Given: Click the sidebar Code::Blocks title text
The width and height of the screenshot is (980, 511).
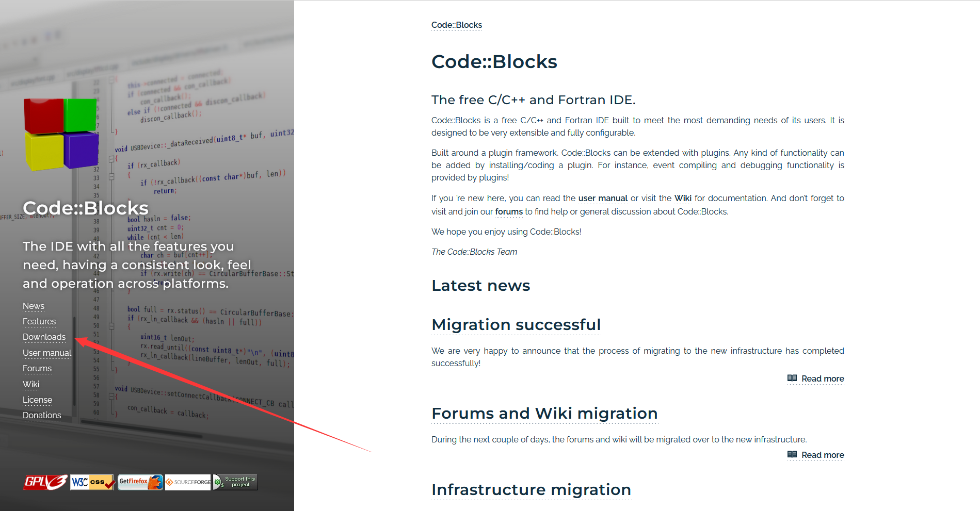Looking at the screenshot, I should [x=86, y=208].
